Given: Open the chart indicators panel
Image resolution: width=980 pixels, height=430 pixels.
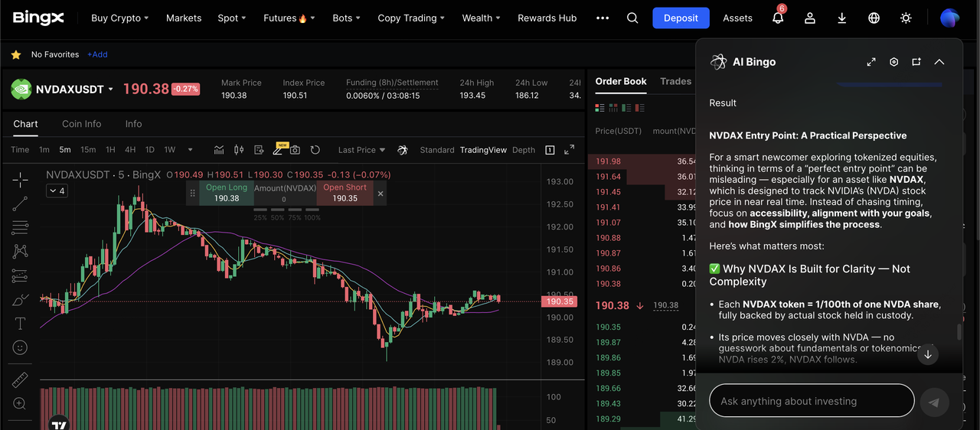Looking at the screenshot, I should click(219, 150).
